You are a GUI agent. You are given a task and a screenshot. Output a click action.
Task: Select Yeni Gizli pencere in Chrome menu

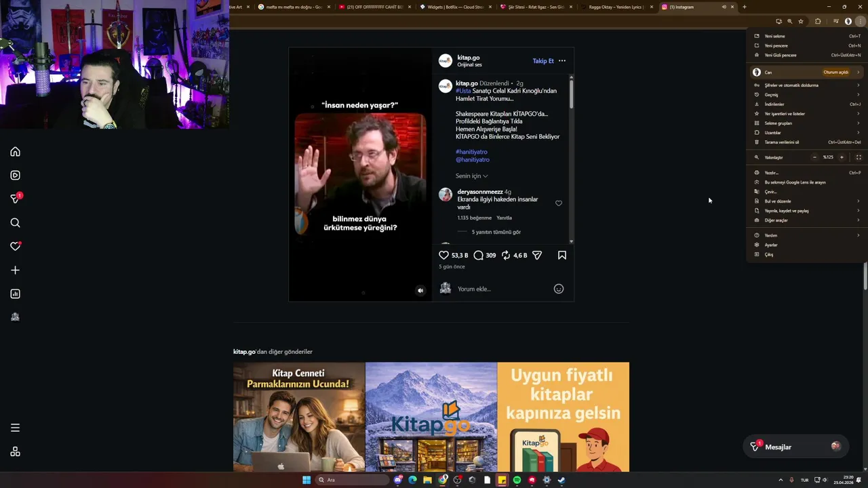807,55
